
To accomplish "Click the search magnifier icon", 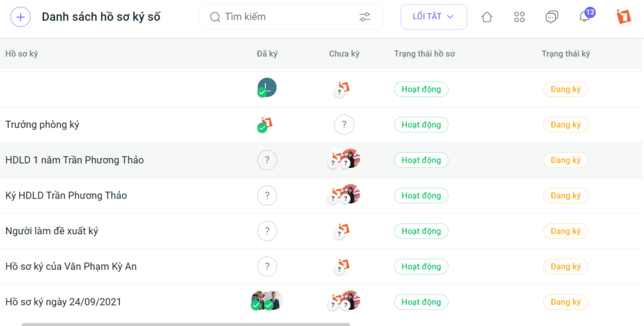I will (x=215, y=17).
